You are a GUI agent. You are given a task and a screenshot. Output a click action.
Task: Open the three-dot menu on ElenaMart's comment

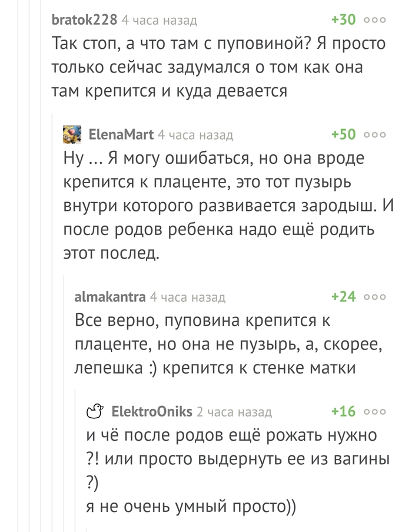375,135
